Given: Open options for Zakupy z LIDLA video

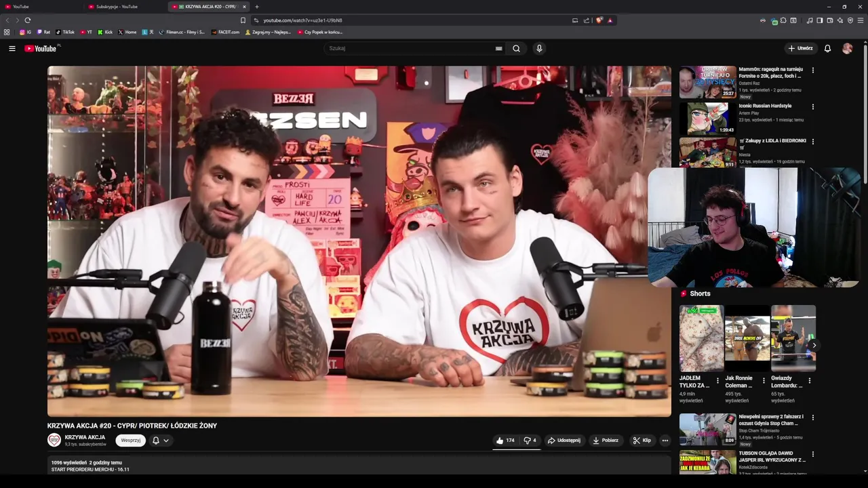Looking at the screenshot, I should (812, 142).
